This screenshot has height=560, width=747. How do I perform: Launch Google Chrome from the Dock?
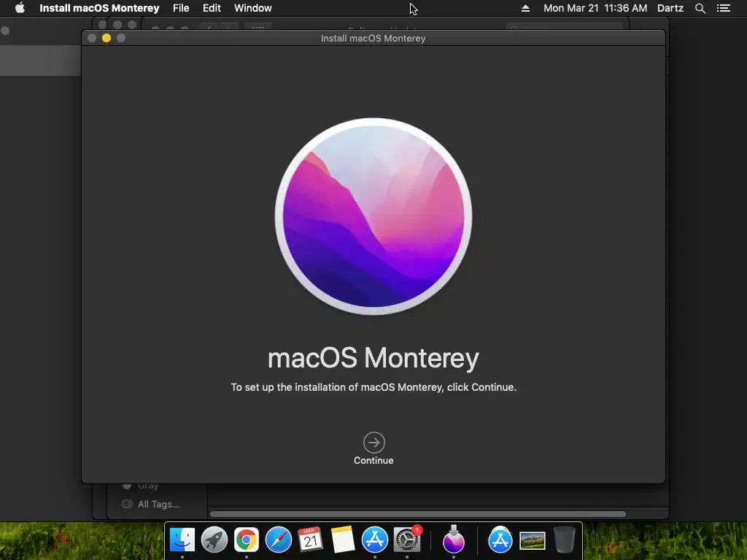247,540
